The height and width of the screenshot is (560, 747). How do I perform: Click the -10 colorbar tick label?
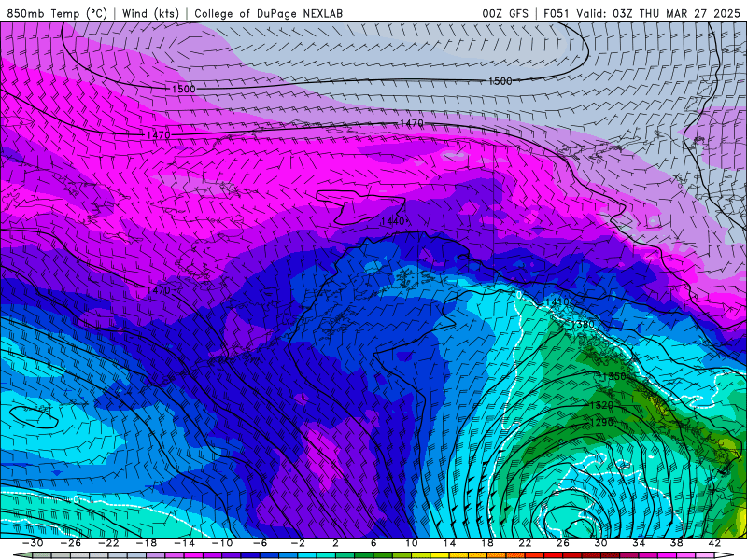pyautogui.click(x=221, y=543)
